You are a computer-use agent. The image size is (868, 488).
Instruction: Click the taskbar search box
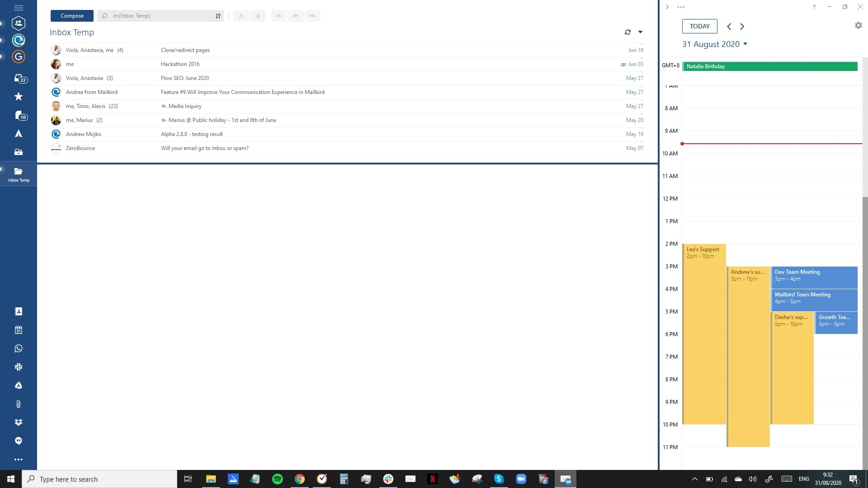[x=99, y=479]
